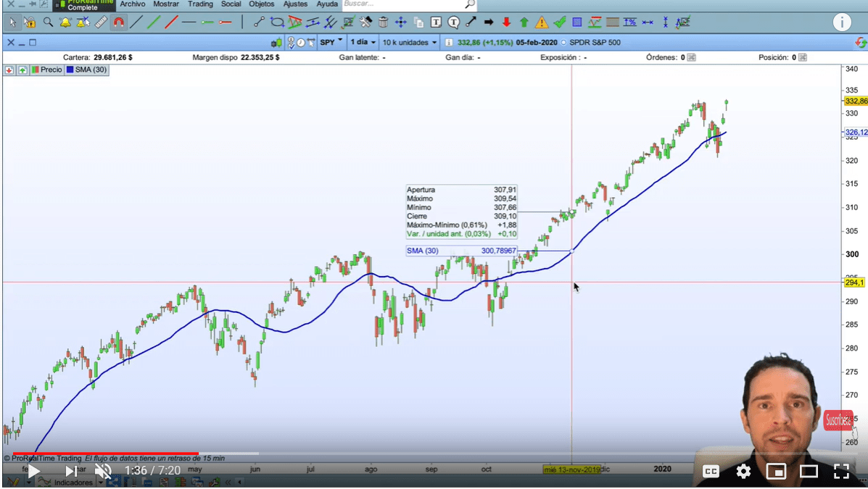
Task: Select the black line drawing tool
Action: 136,22
